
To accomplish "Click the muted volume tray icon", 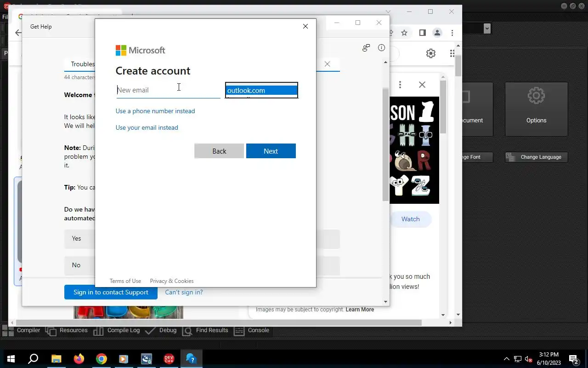I will click(x=528, y=359).
